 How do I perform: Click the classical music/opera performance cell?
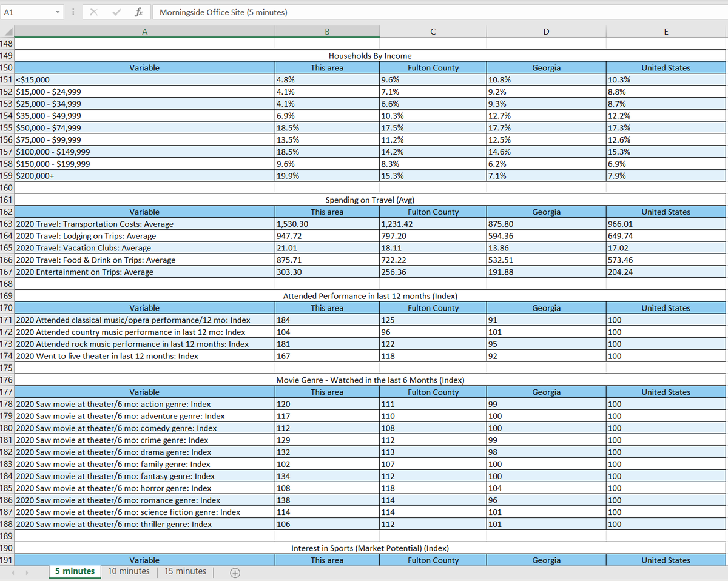point(144,320)
